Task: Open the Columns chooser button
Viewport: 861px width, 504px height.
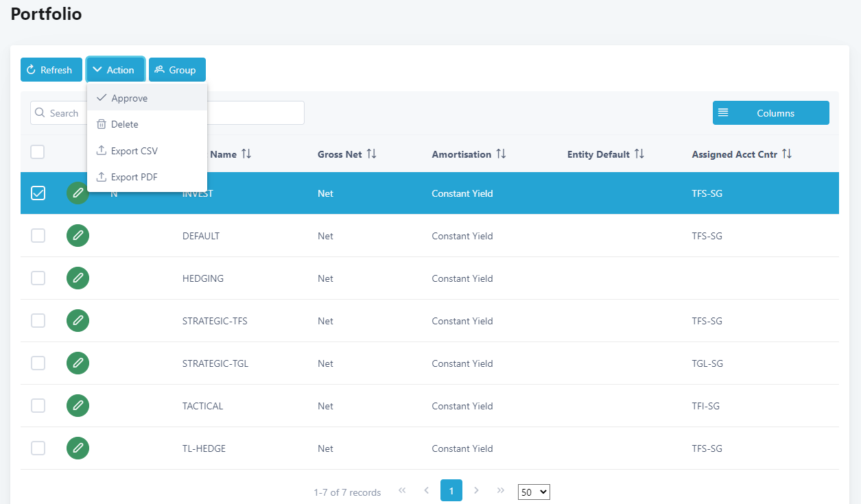Action: (770, 113)
